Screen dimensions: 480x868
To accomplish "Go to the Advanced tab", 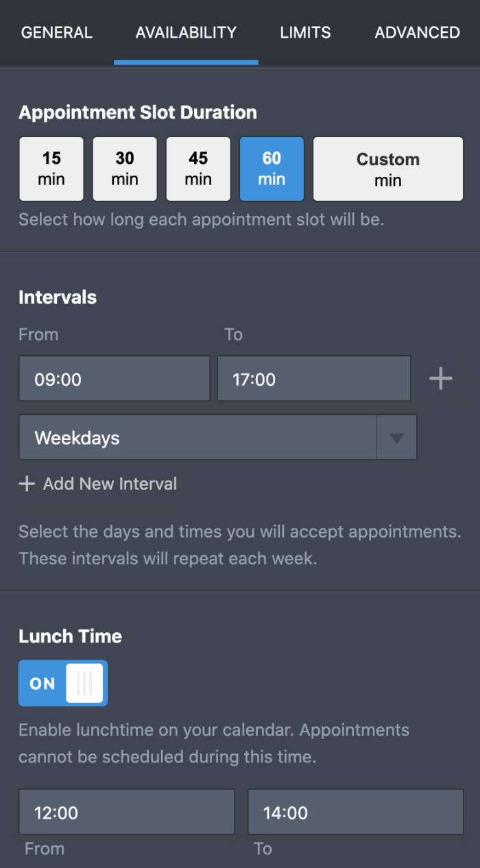I will click(417, 32).
